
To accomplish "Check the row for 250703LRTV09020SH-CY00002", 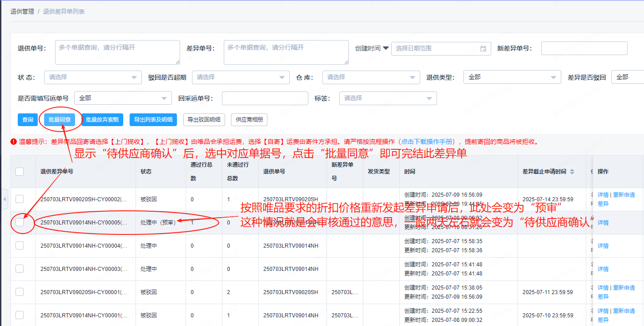I will click(x=20, y=199).
